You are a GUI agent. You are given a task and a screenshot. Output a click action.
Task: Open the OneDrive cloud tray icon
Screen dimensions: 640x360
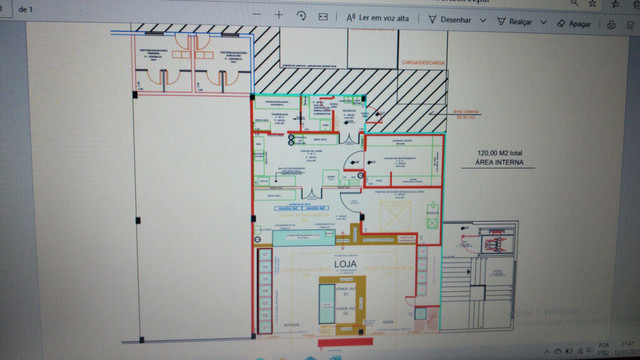558,351
